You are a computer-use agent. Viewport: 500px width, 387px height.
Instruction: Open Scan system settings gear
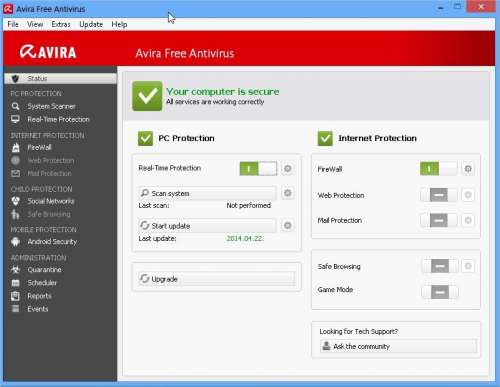287,193
